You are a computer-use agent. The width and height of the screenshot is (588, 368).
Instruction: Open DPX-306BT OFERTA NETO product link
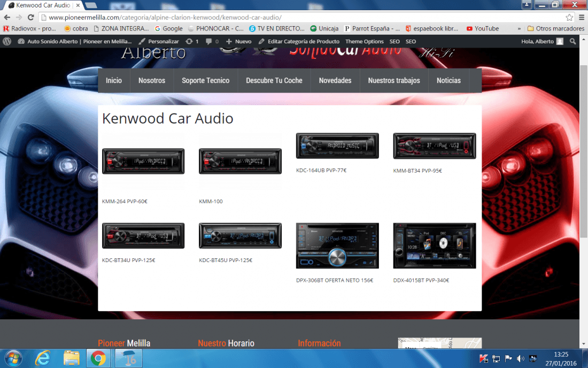[x=335, y=280]
